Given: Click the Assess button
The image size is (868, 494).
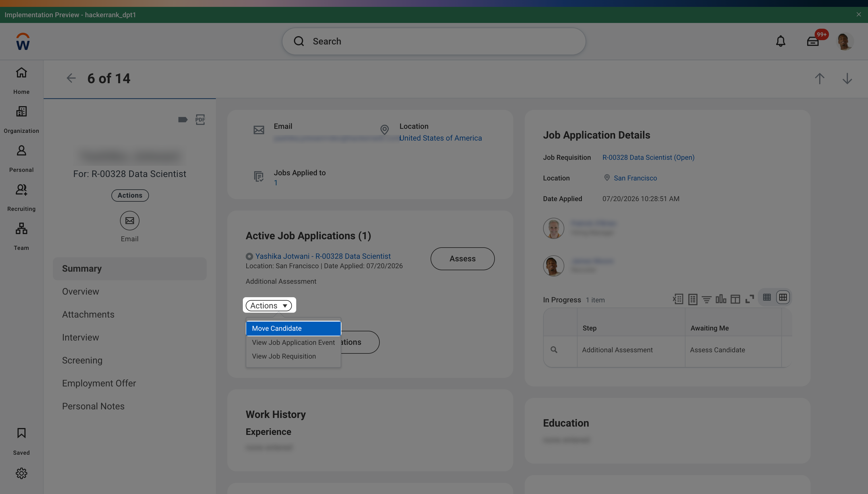Looking at the screenshot, I should point(462,258).
